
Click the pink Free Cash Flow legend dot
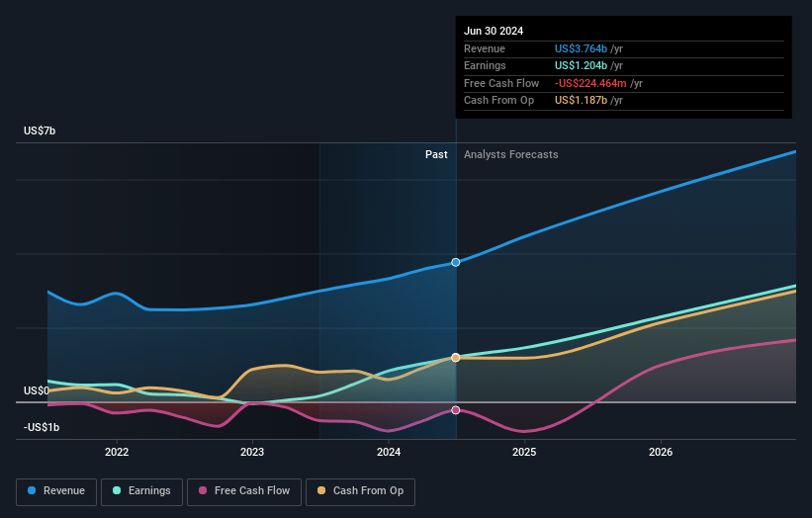[x=203, y=490]
